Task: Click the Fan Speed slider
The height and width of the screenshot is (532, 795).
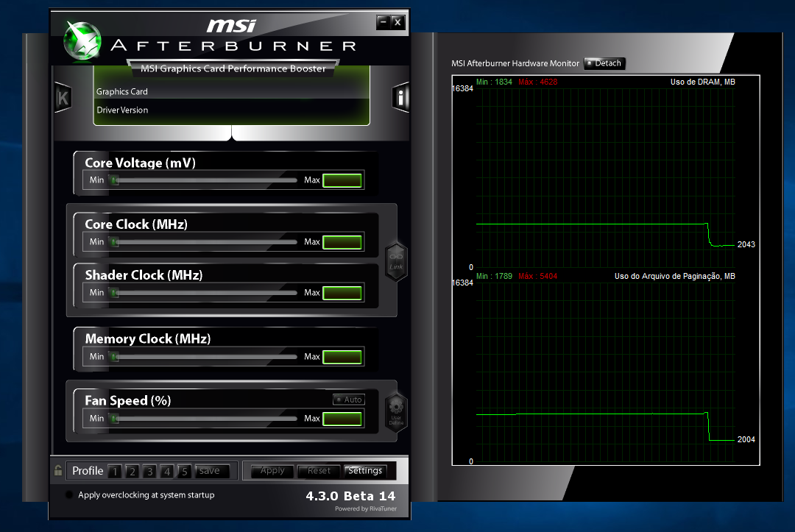Action: 204,419
